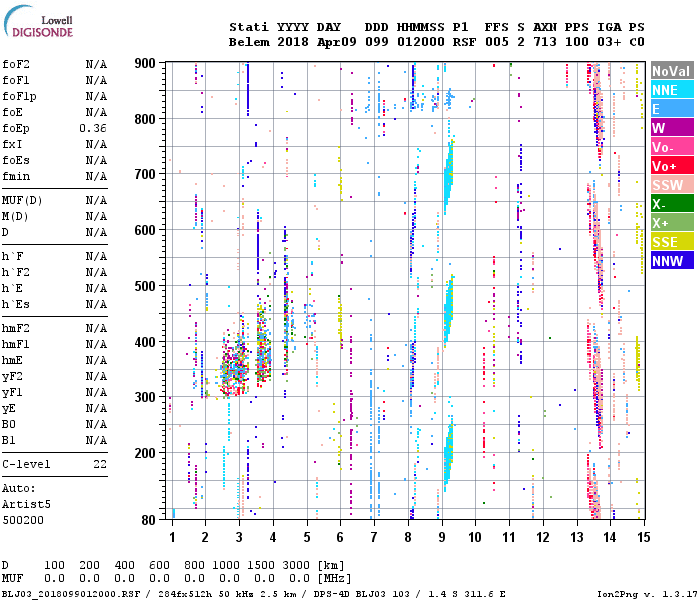The height and width of the screenshot is (600, 700).
Task: Click the MUF row label at bottom
Action: [12, 579]
